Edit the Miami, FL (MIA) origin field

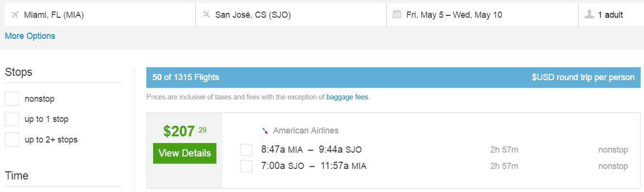coord(100,15)
